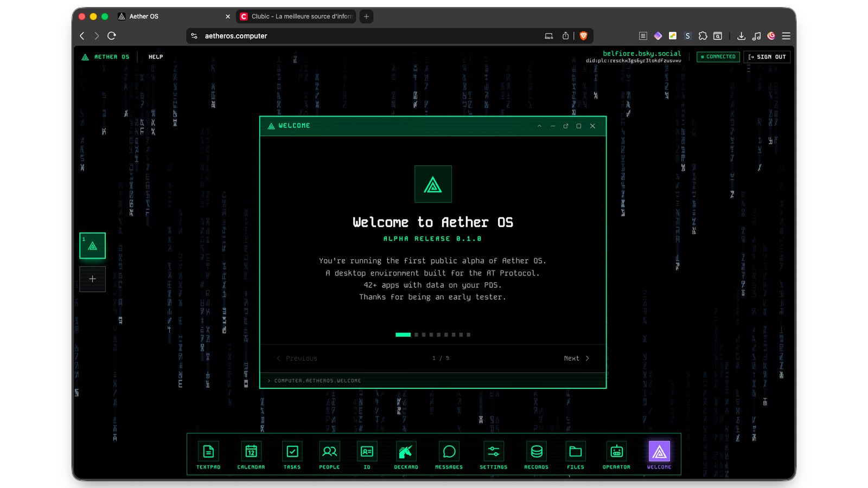Select workspace 1 thumbnail in sidebar
868x488 pixels.
[x=93, y=246]
